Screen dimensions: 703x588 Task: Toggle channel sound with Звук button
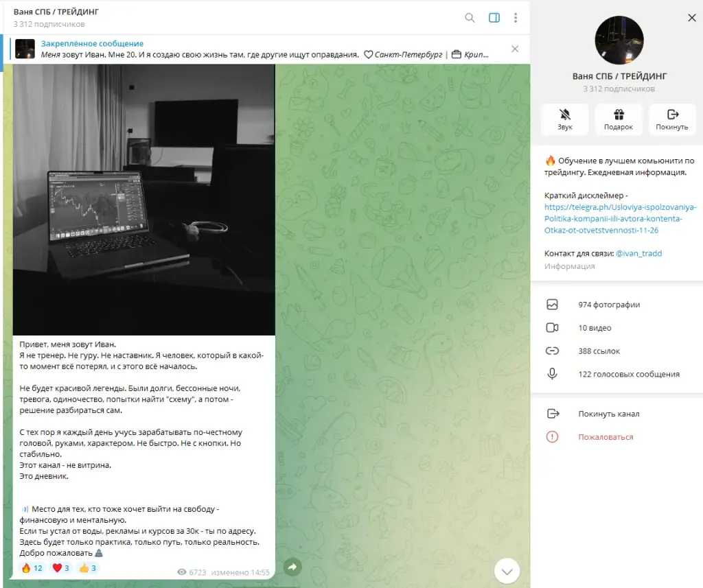565,119
